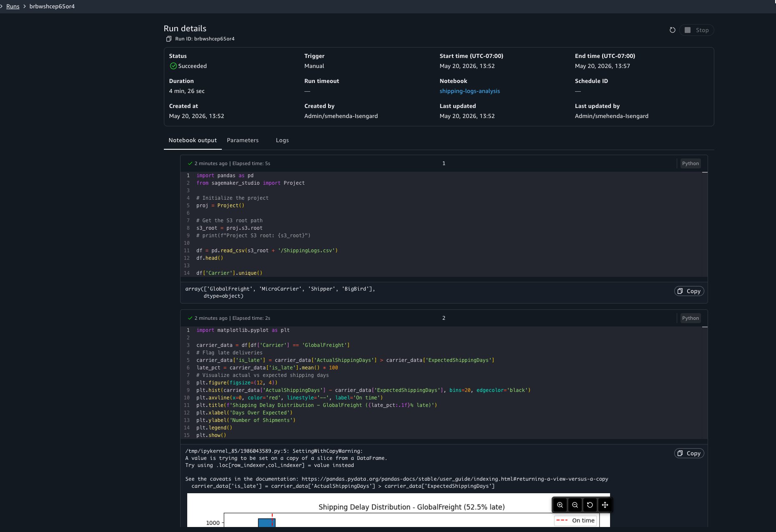Expand the breadcrumb leading chevron

(x=2, y=6)
